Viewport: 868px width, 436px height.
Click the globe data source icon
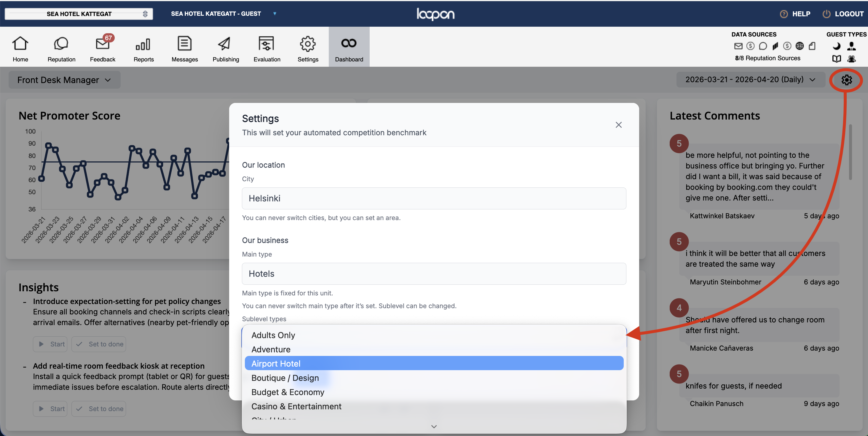coord(800,46)
